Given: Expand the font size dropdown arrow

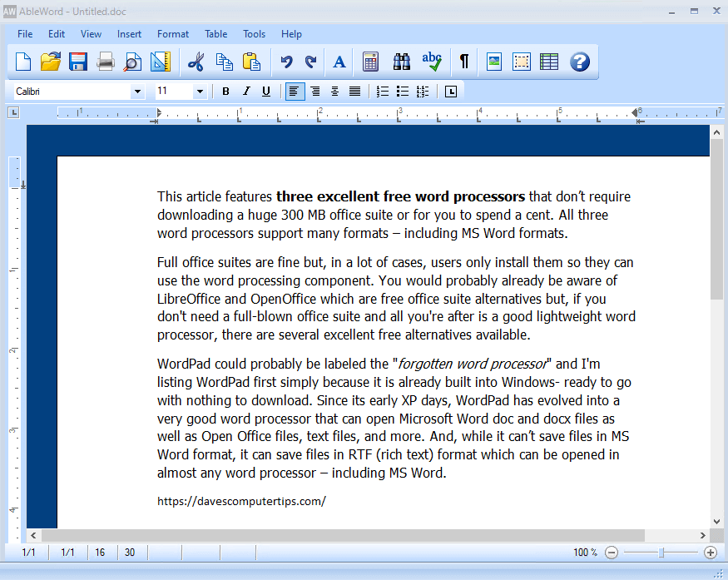Looking at the screenshot, I should click(201, 92).
